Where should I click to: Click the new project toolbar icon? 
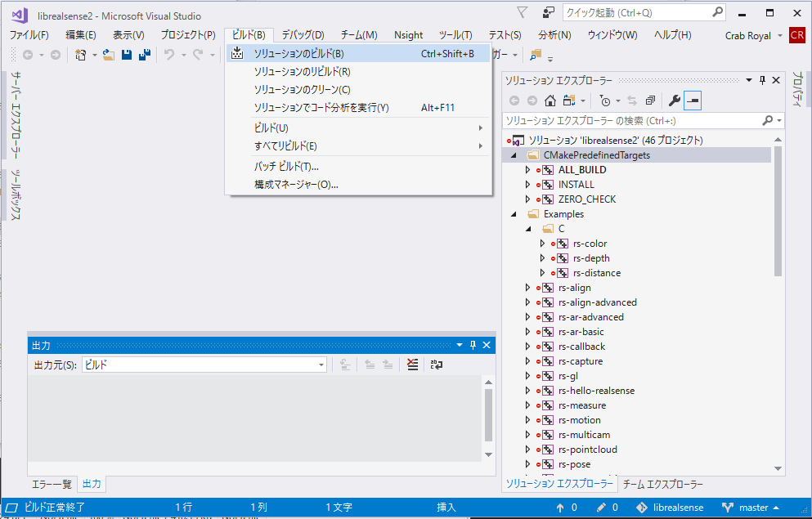[80, 54]
